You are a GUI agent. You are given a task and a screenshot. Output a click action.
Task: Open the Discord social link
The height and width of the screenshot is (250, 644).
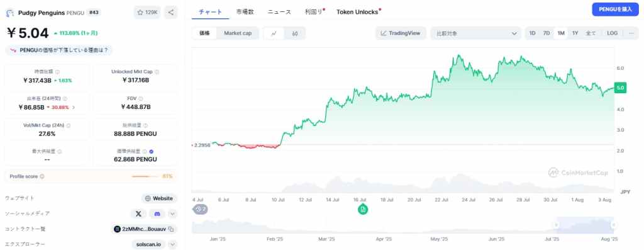point(157,214)
